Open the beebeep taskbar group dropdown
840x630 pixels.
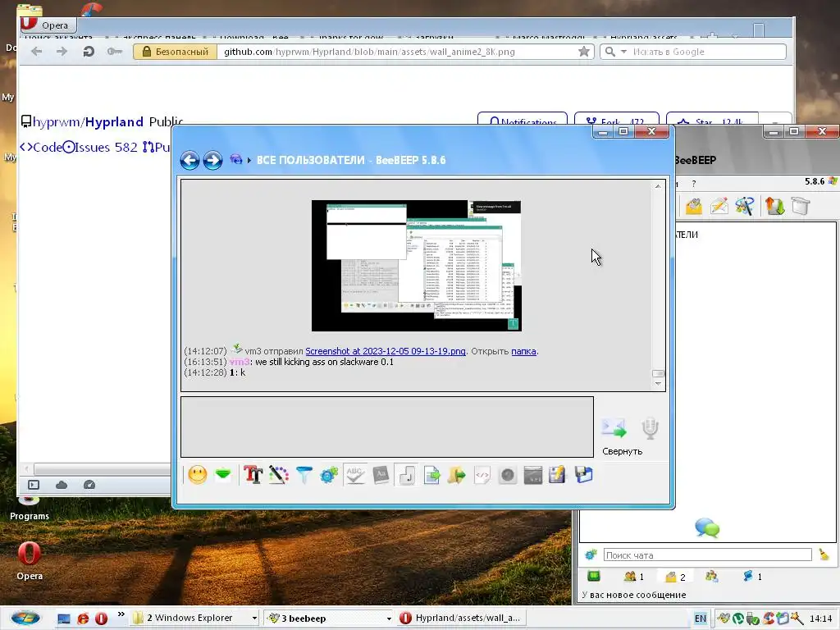(x=389, y=619)
